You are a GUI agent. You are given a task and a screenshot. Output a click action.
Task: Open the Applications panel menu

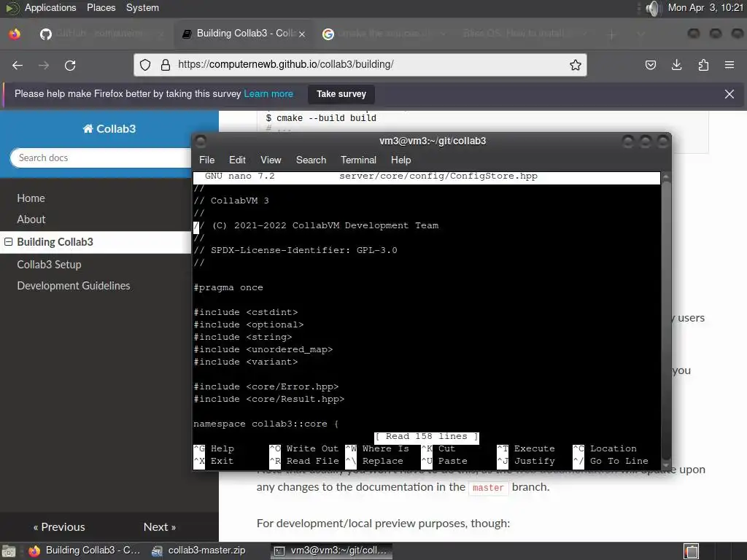click(x=50, y=7)
